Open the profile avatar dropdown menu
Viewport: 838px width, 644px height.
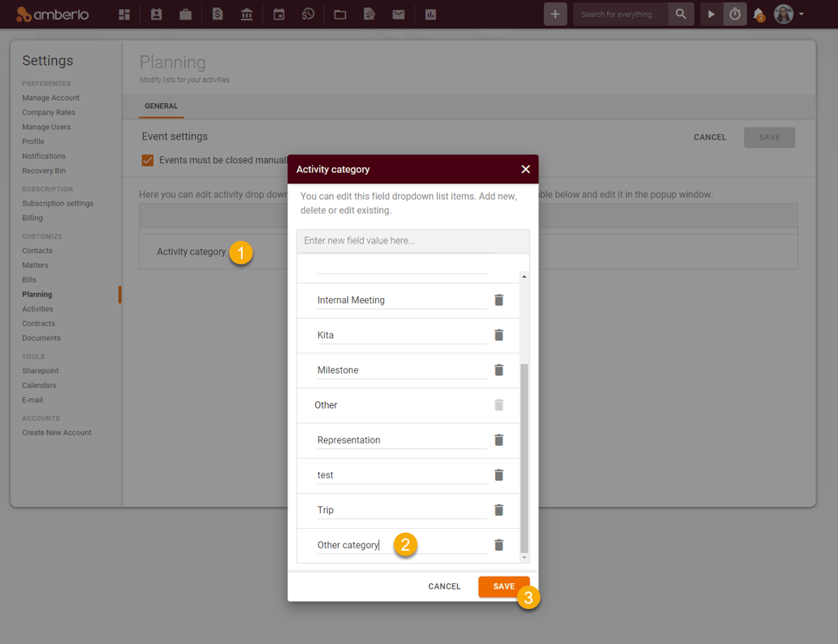pos(782,14)
